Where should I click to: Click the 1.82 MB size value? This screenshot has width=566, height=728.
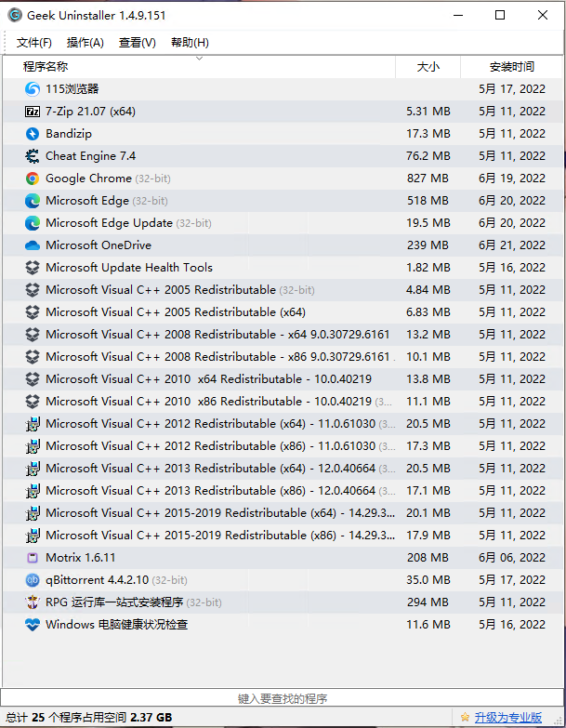[428, 268]
